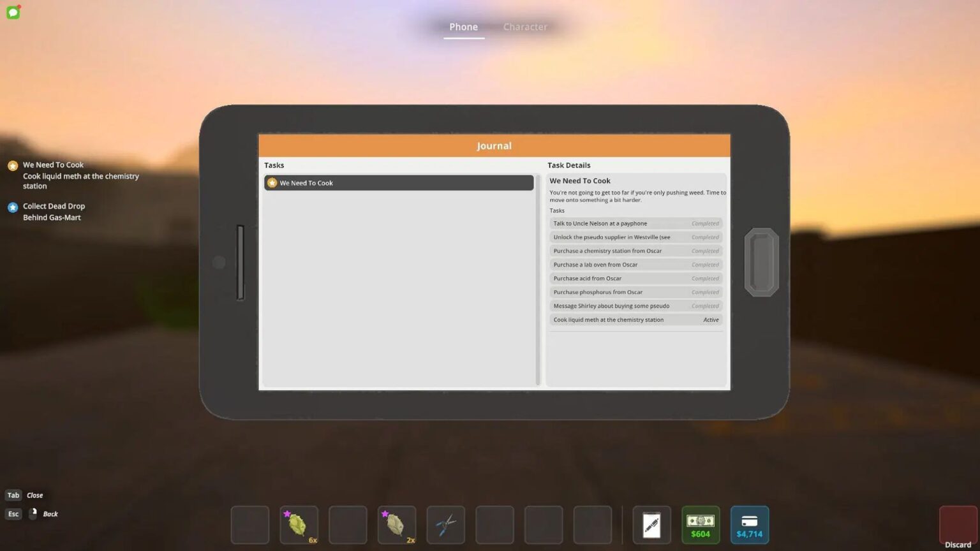Select the trimmers in the hotbar
This screenshot has width=980, height=551.
pyautogui.click(x=445, y=524)
